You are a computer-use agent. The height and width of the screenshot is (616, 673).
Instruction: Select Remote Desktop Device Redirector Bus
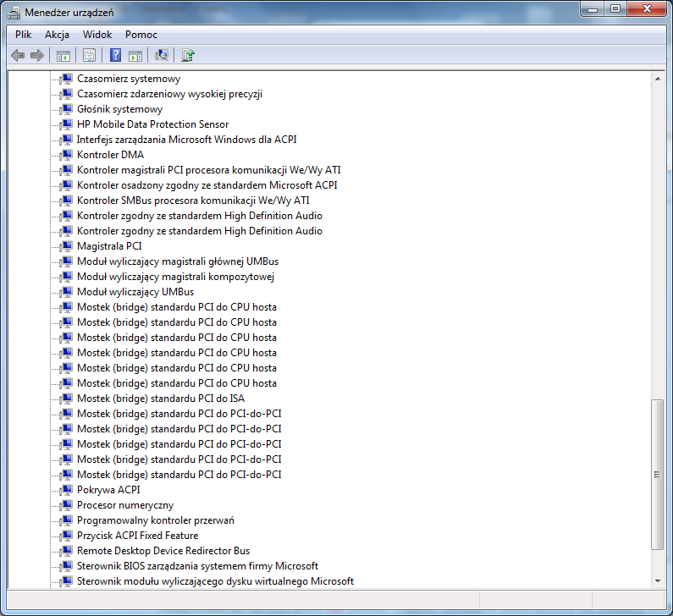[163, 551]
